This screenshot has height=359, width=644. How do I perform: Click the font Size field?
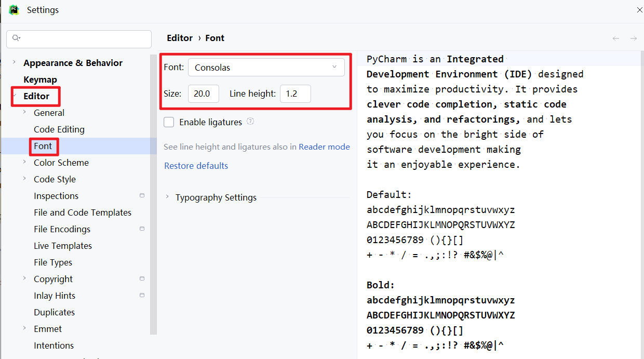point(203,94)
